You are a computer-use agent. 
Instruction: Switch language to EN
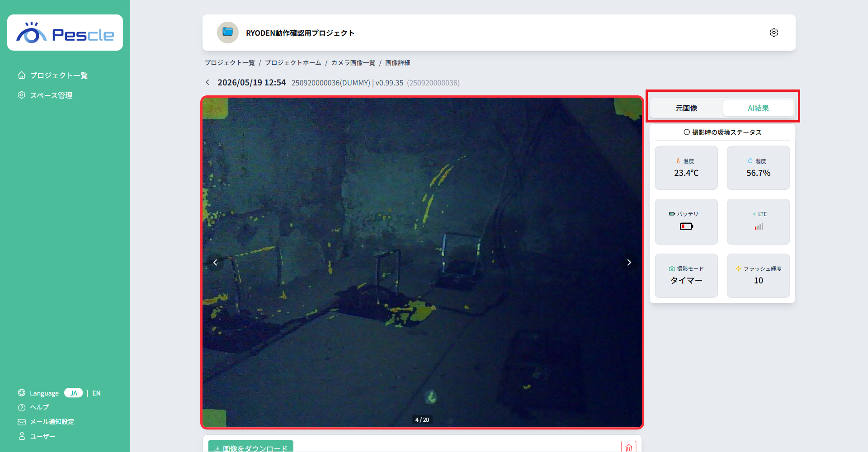(x=96, y=393)
